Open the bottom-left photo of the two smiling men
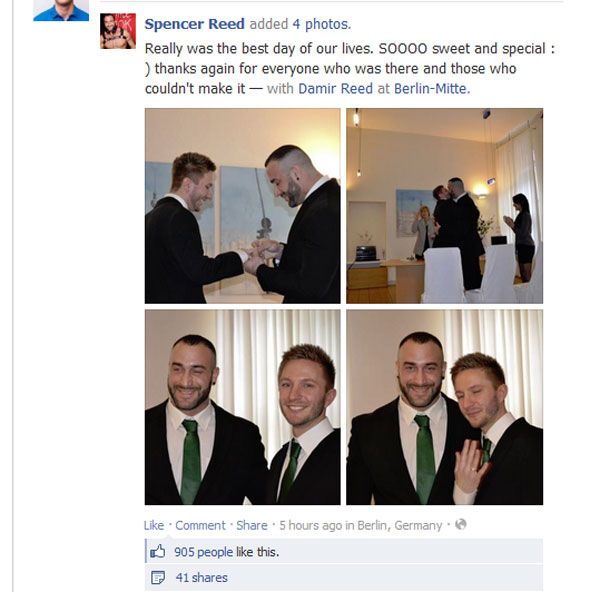 point(243,408)
